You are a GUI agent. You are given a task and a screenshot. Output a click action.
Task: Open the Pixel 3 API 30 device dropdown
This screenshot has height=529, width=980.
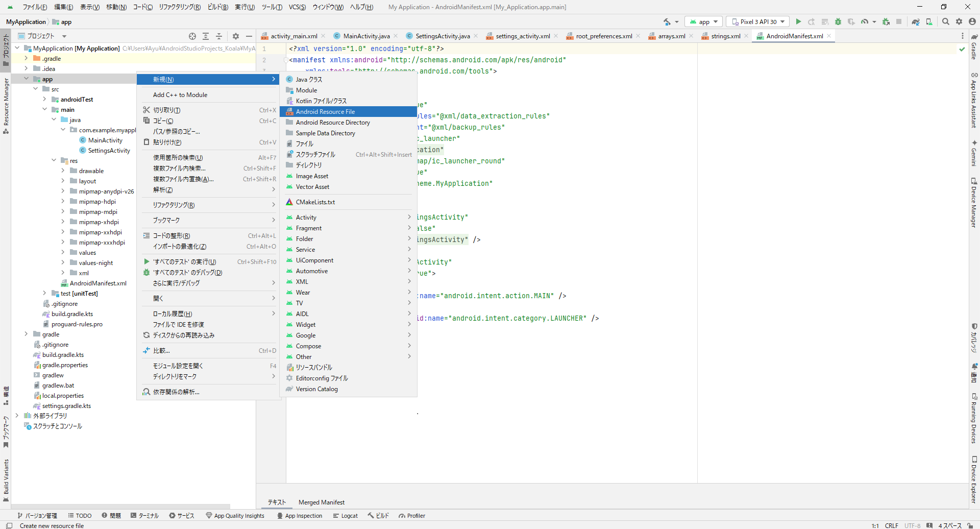coord(758,21)
